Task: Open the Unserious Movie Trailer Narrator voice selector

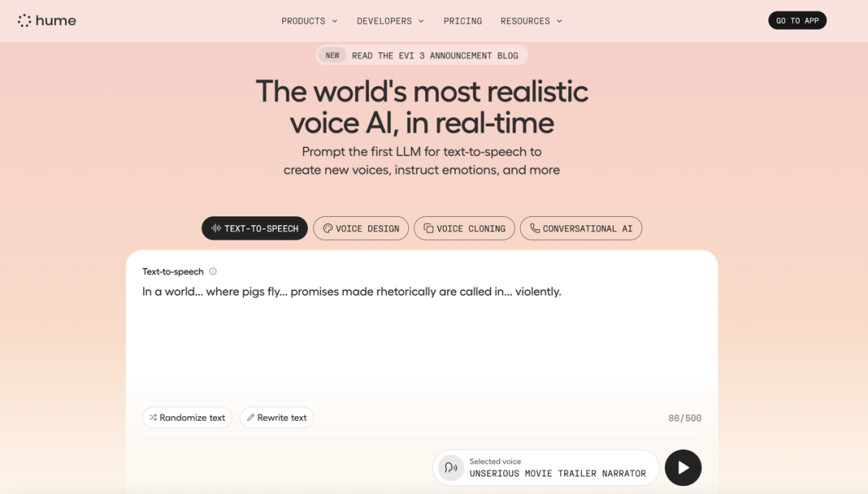Action: [546, 468]
